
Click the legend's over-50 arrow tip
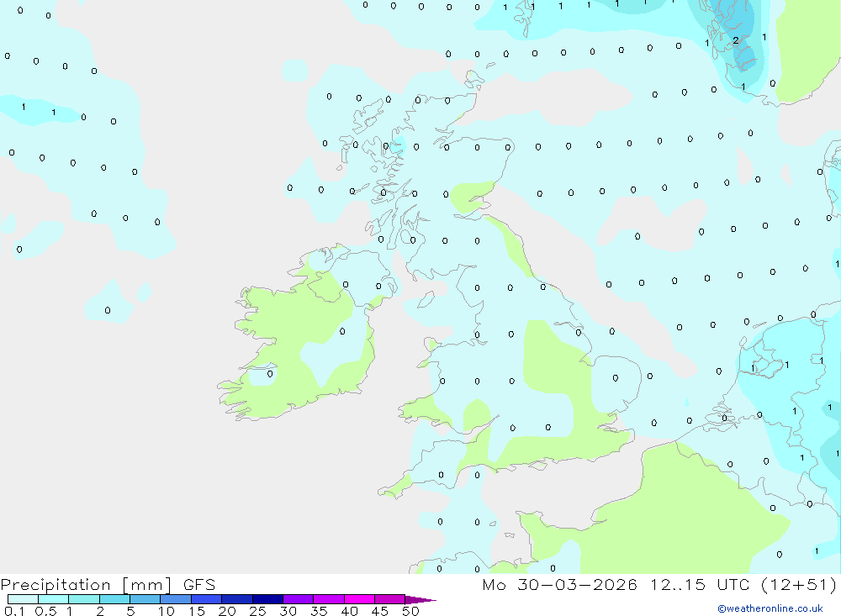(x=420, y=600)
